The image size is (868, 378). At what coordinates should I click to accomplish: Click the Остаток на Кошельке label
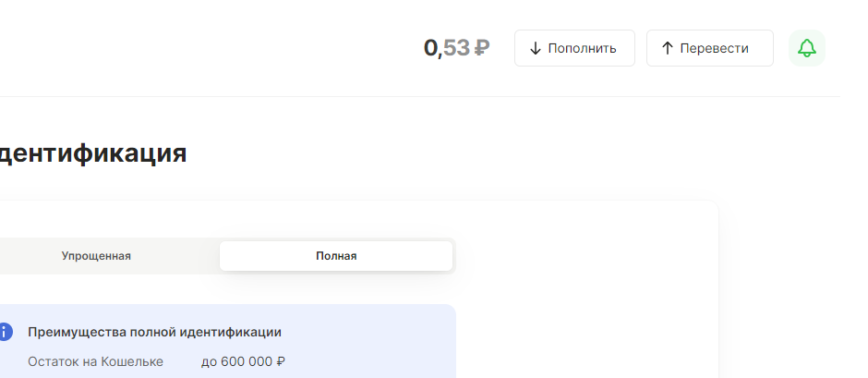click(x=95, y=362)
